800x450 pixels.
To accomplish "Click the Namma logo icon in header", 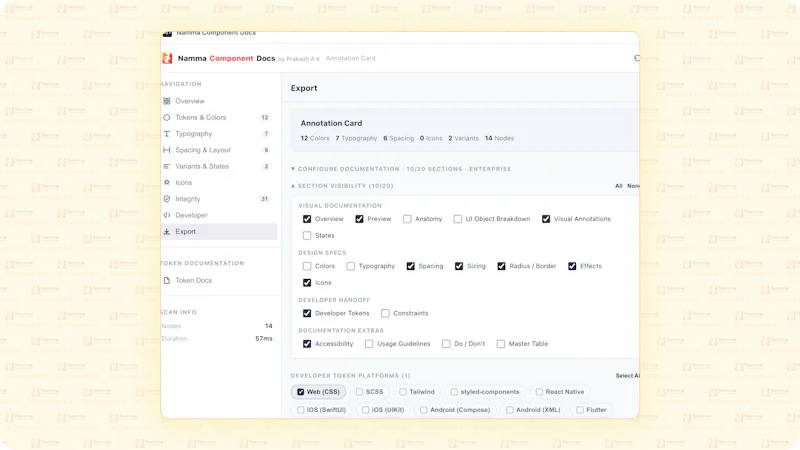I will pyautogui.click(x=167, y=58).
